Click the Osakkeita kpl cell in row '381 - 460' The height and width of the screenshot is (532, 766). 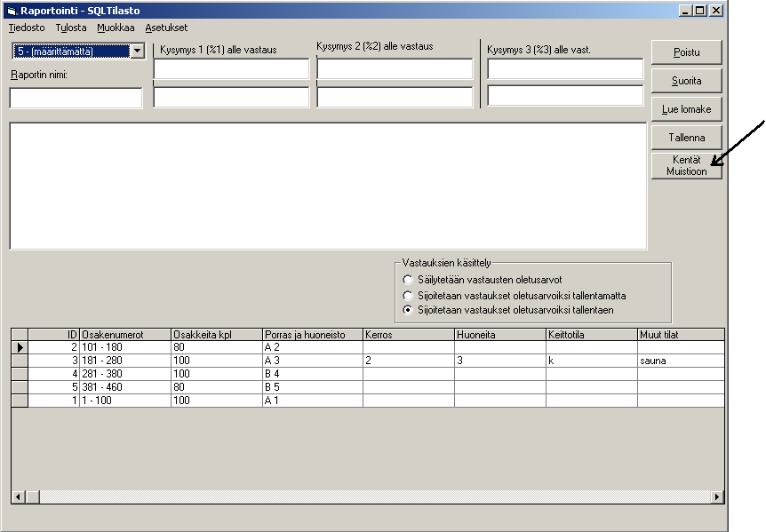[217, 387]
